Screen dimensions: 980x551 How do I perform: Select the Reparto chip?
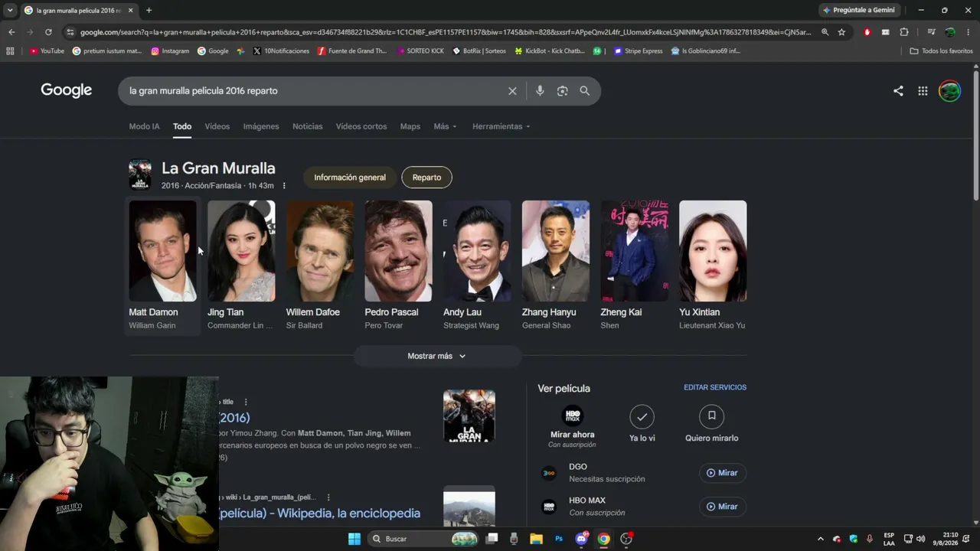tap(426, 178)
